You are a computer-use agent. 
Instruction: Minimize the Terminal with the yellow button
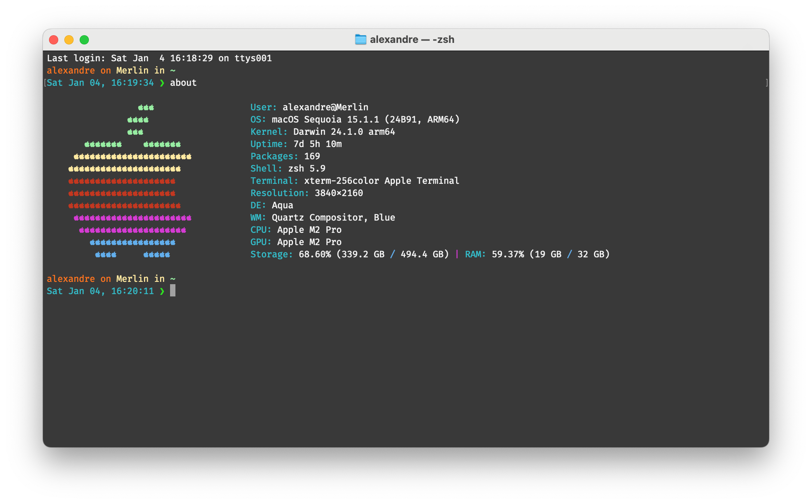pyautogui.click(x=69, y=40)
